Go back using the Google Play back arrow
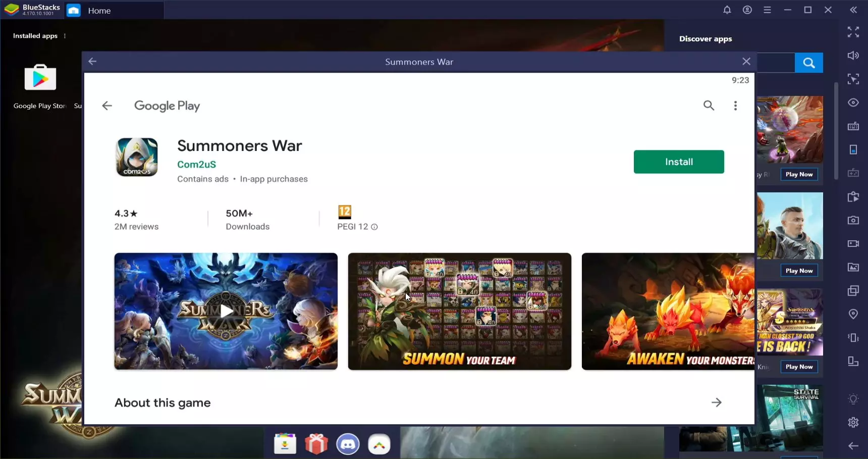The height and width of the screenshot is (459, 868). (107, 106)
